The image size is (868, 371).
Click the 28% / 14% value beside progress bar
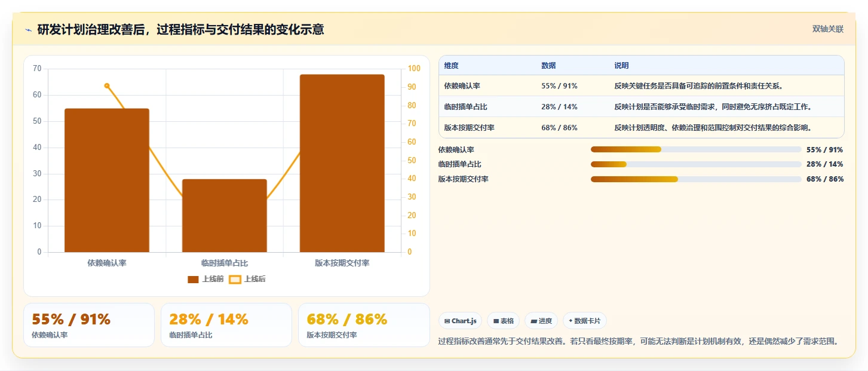click(x=825, y=164)
